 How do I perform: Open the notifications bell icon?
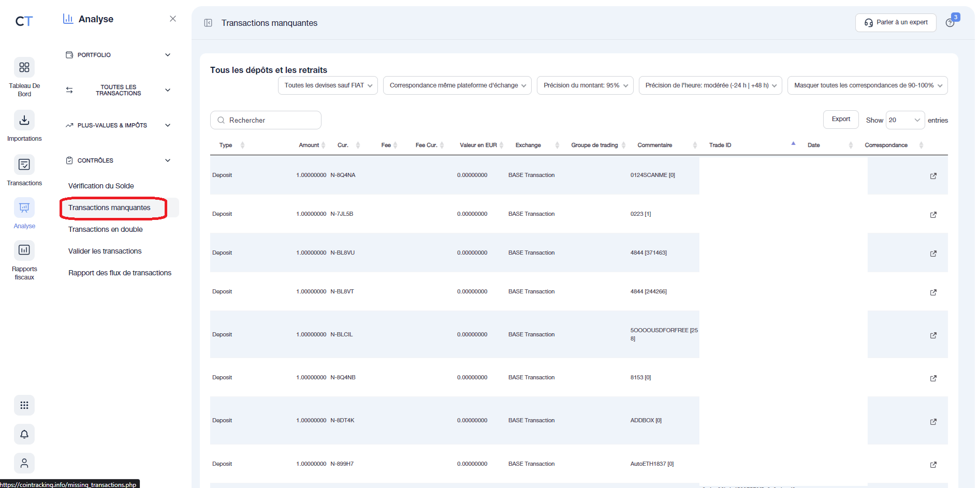(x=24, y=434)
